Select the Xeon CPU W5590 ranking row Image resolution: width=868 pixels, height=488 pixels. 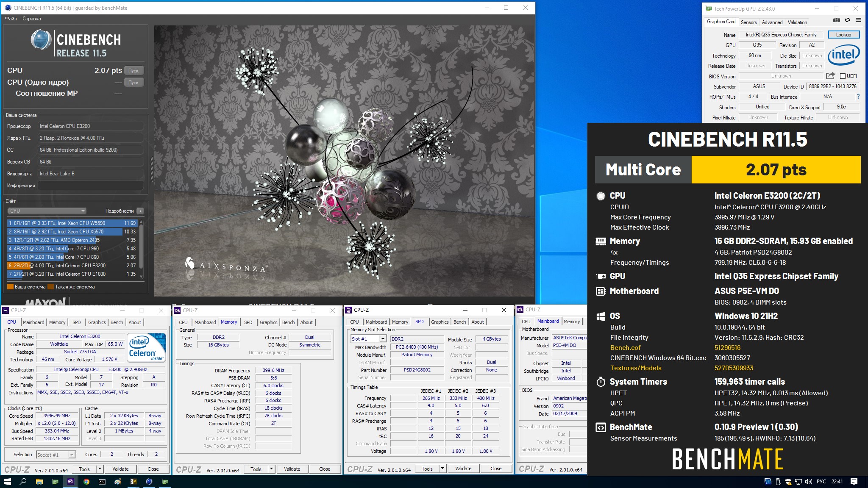click(72, 223)
